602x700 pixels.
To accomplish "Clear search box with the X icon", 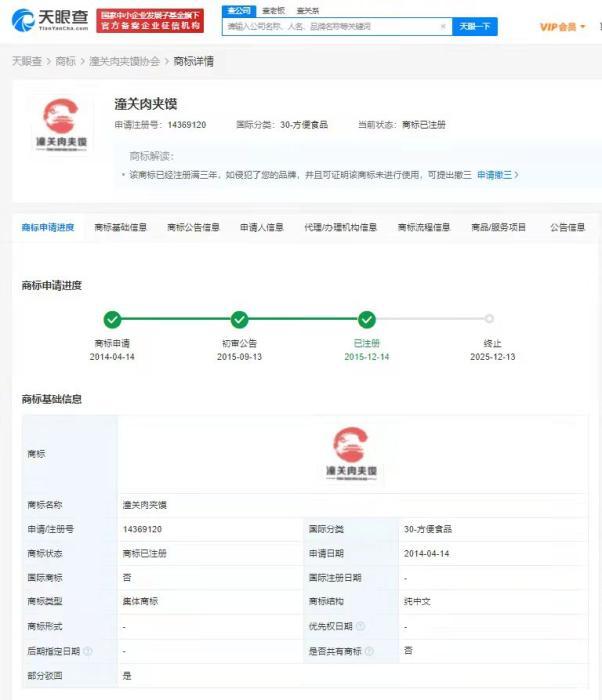I will pos(443,27).
